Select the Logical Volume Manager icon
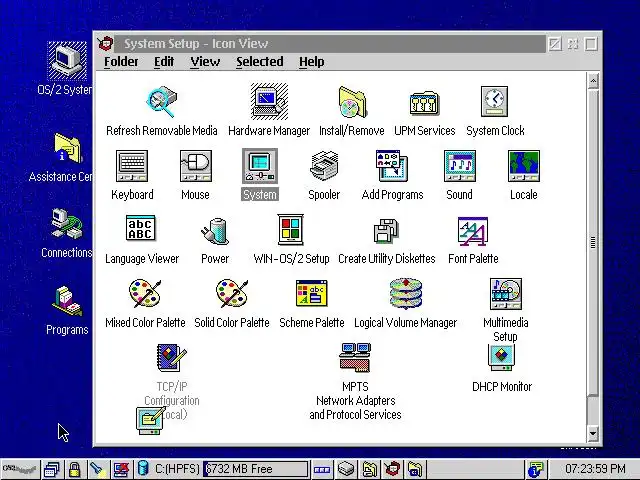This screenshot has width=640, height=480. [x=406, y=294]
